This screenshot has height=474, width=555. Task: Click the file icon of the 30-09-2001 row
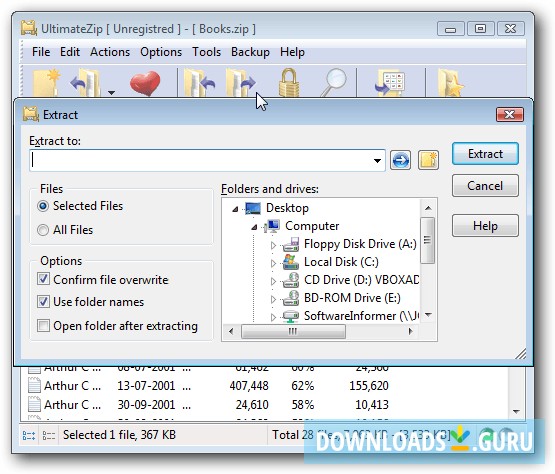point(34,404)
